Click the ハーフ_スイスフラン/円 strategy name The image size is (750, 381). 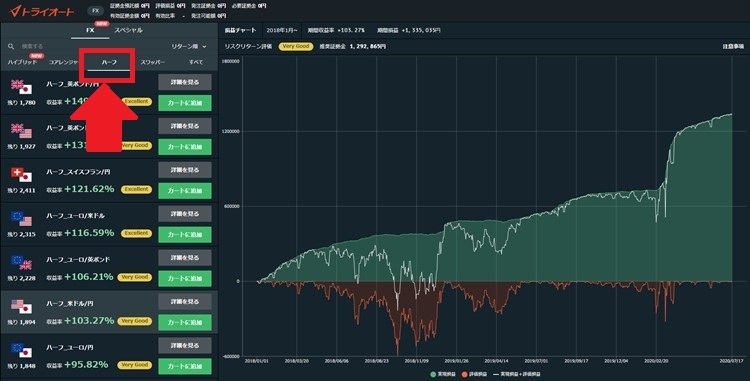point(78,172)
